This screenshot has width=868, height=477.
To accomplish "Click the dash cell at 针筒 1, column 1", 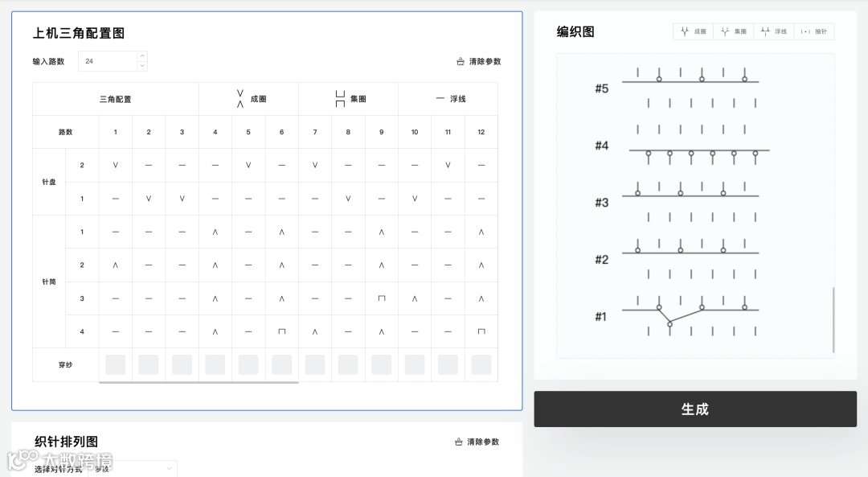I will 115,232.
